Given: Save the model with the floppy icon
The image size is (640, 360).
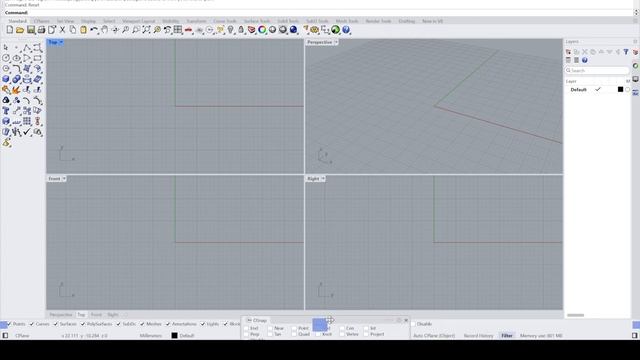Looking at the screenshot, I should coord(31,30).
